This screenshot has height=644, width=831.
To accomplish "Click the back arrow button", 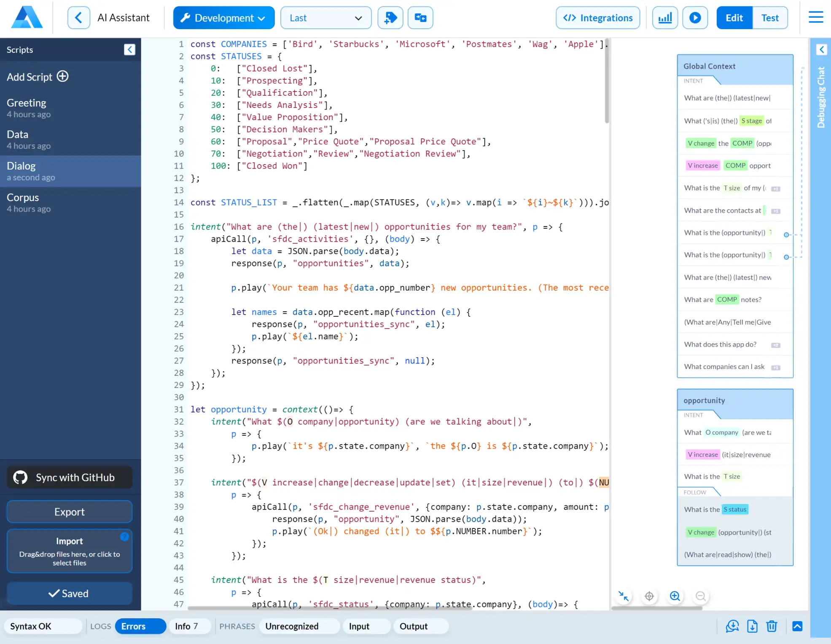I will click(78, 18).
